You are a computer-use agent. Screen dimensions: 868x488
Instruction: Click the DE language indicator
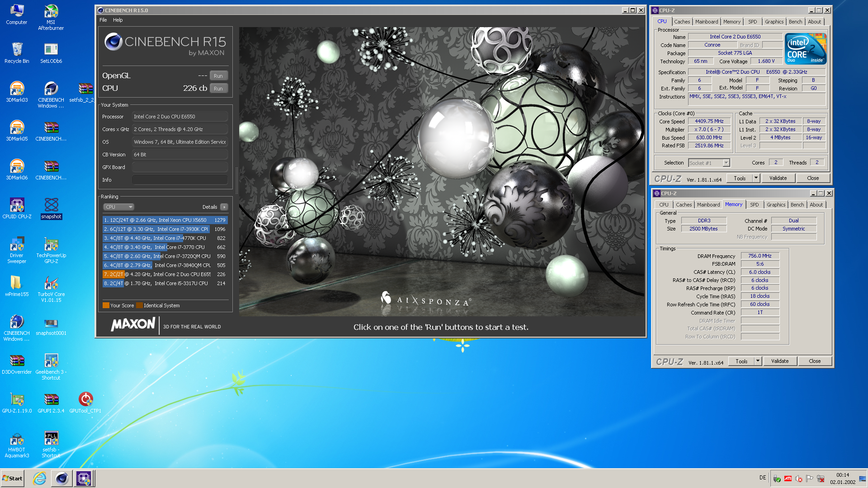(763, 478)
